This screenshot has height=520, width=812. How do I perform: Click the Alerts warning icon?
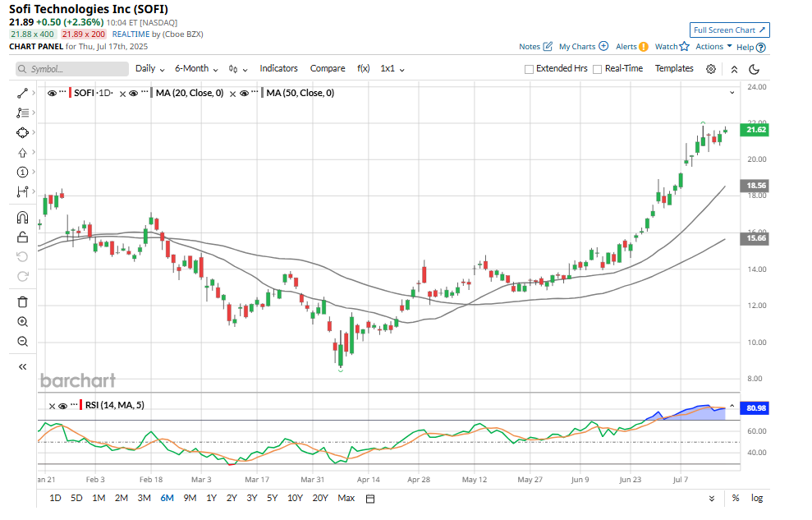click(643, 47)
